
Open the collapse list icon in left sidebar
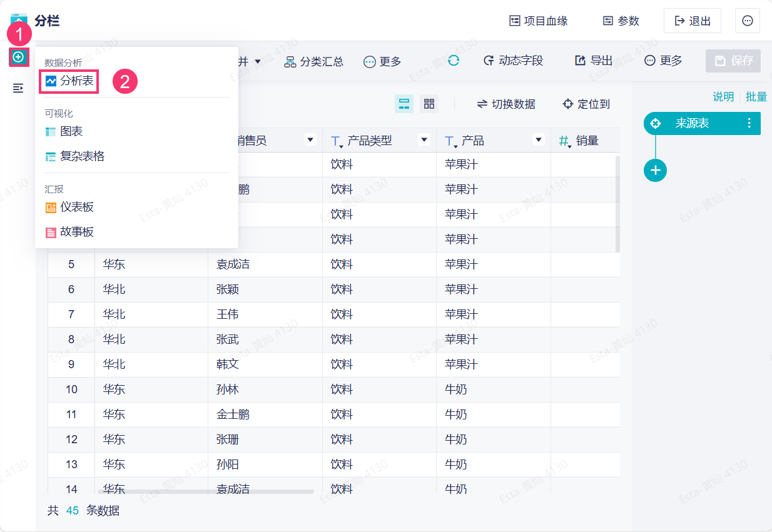[18, 88]
